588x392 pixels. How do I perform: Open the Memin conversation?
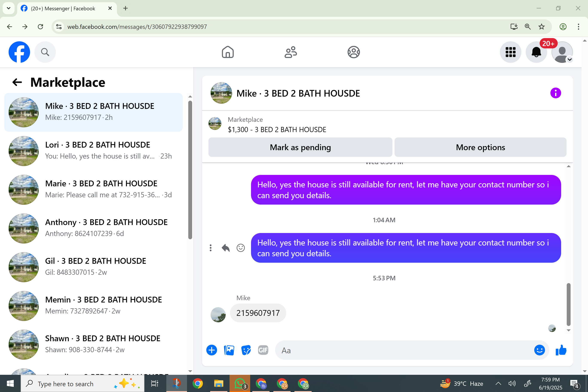[93, 306]
